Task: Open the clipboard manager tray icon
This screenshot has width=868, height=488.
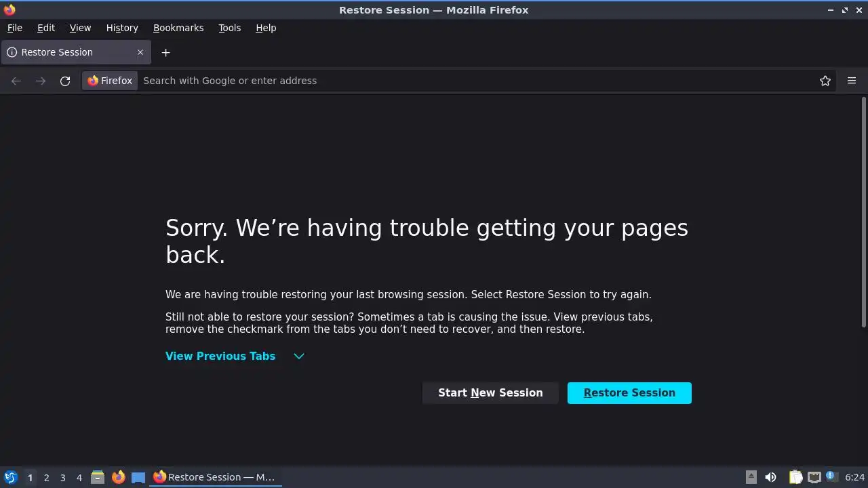Action: [795, 477]
